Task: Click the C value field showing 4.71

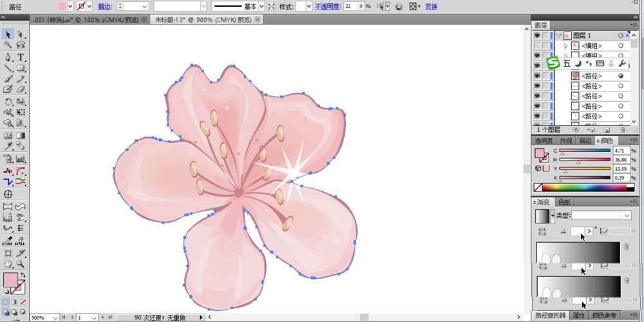Action: [621, 151]
